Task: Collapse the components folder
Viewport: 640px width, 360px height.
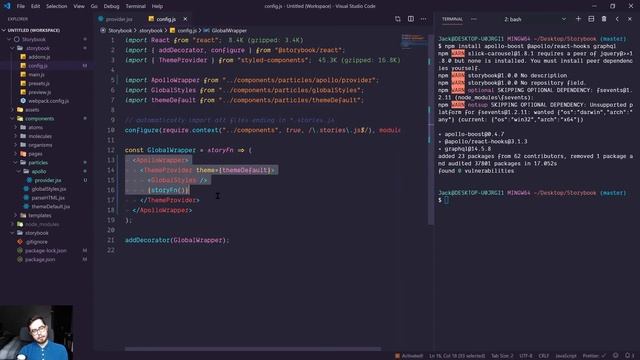Action: point(13,118)
